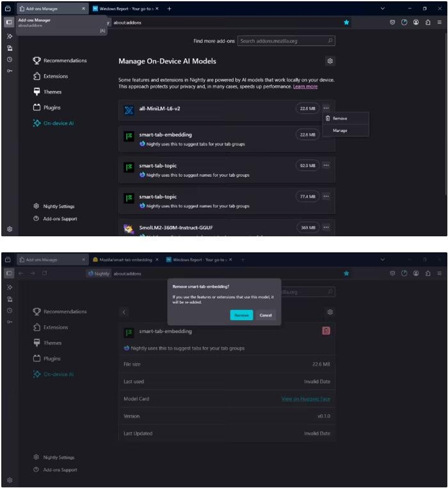Choose Remove in the model context menu

tap(346, 118)
